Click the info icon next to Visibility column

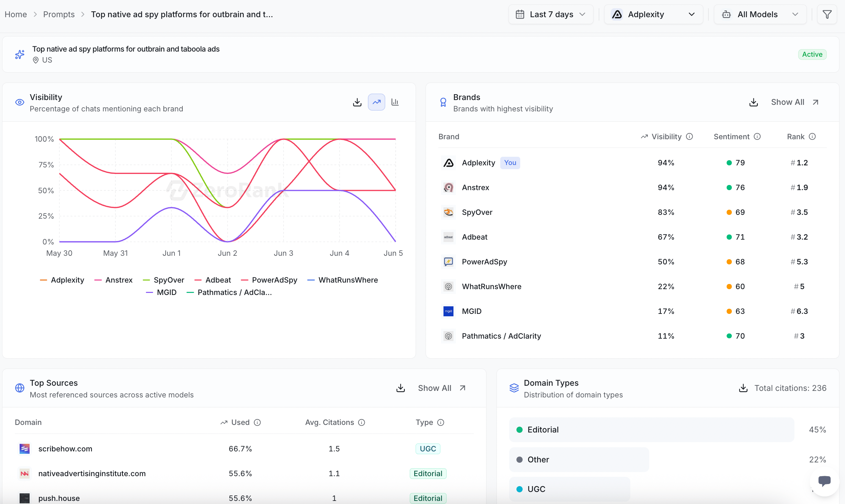689,136
